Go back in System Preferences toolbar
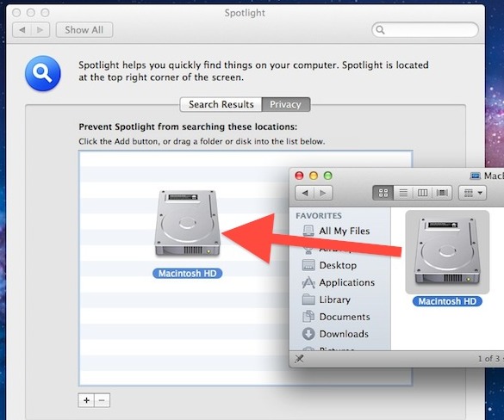The height and width of the screenshot is (420, 504). tap(22, 30)
